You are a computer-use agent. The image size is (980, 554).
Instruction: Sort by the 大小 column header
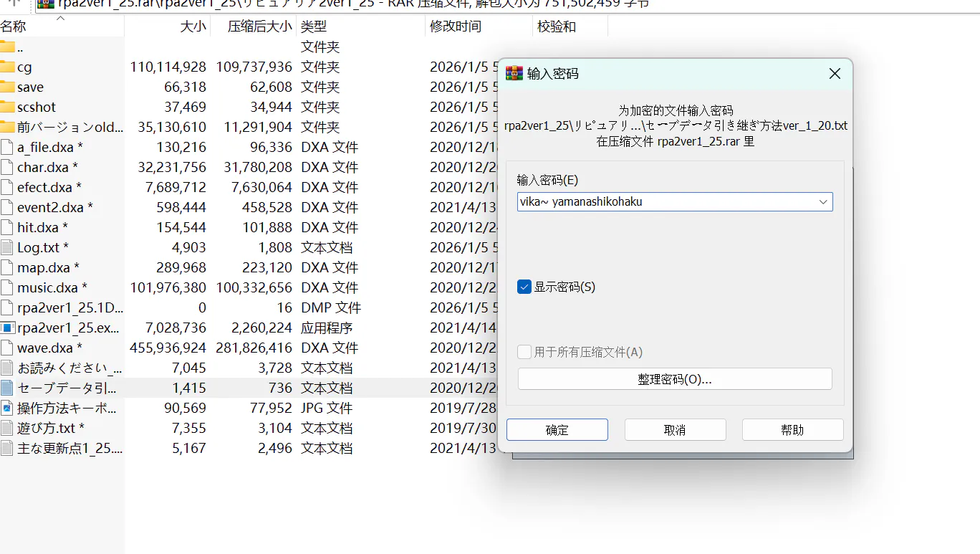[x=193, y=27]
